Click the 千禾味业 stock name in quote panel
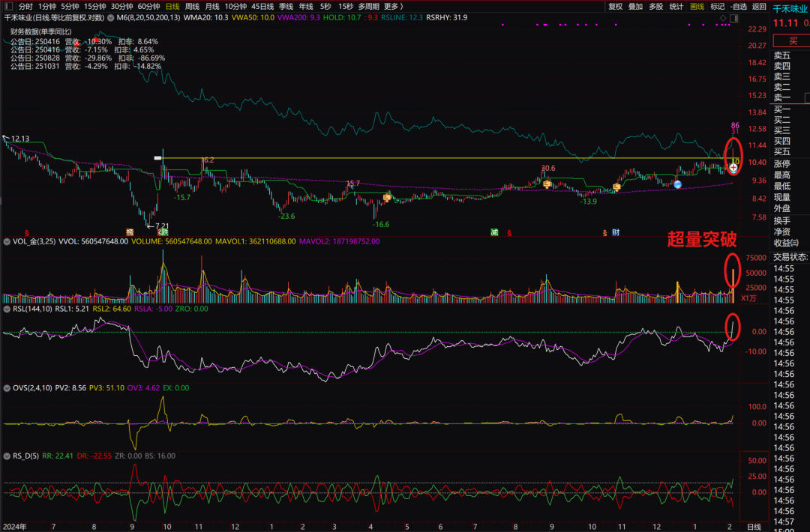810x532 pixels. click(x=790, y=9)
